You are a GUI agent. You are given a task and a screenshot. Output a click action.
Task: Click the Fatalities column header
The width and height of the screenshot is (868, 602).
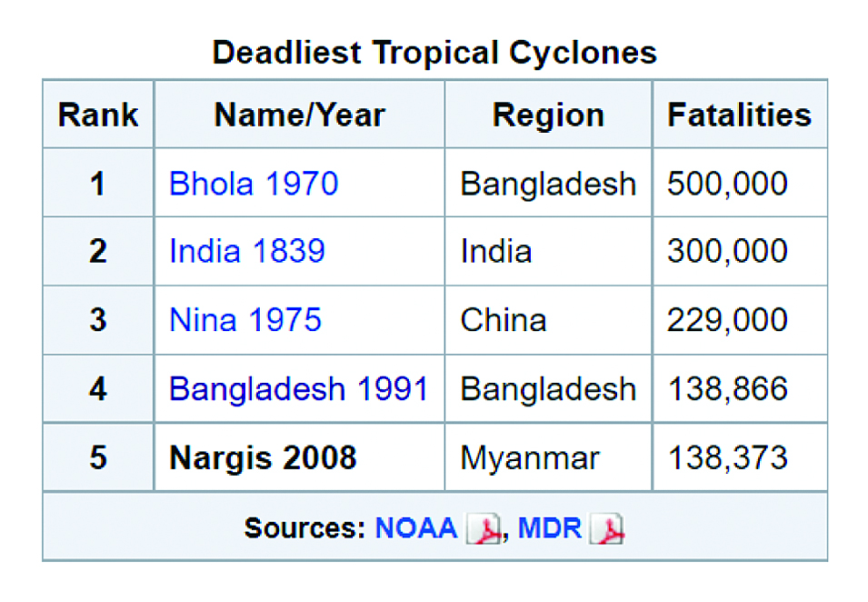tap(740, 115)
